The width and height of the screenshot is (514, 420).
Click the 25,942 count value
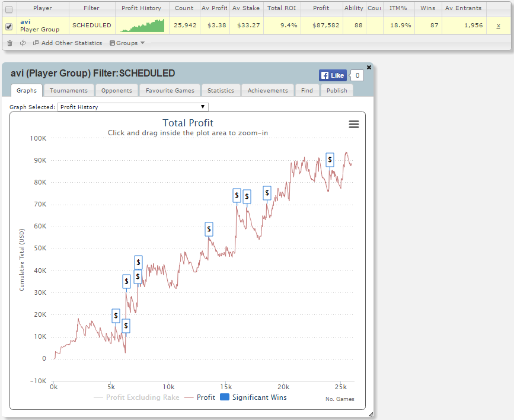pyautogui.click(x=185, y=26)
